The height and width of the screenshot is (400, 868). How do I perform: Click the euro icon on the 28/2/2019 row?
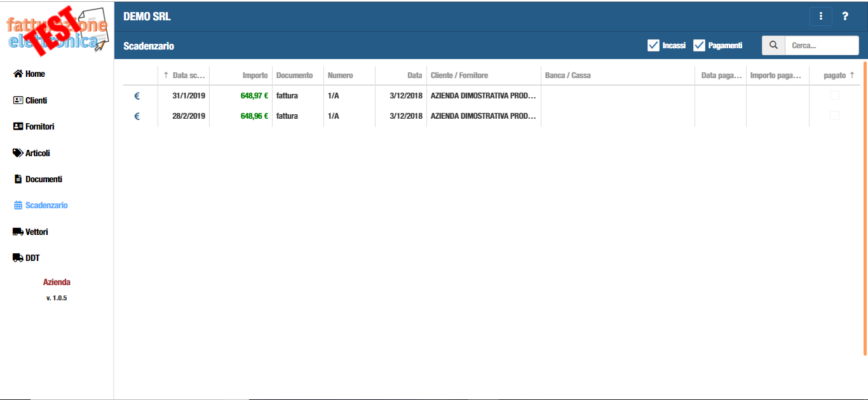(x=137, y=116)
